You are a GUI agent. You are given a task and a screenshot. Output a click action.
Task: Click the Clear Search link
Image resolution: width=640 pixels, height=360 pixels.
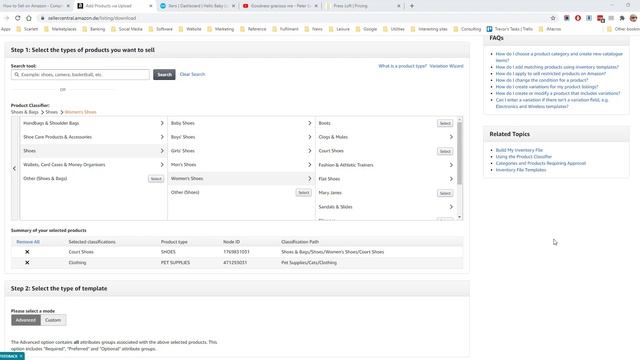(x=192, y=74)
